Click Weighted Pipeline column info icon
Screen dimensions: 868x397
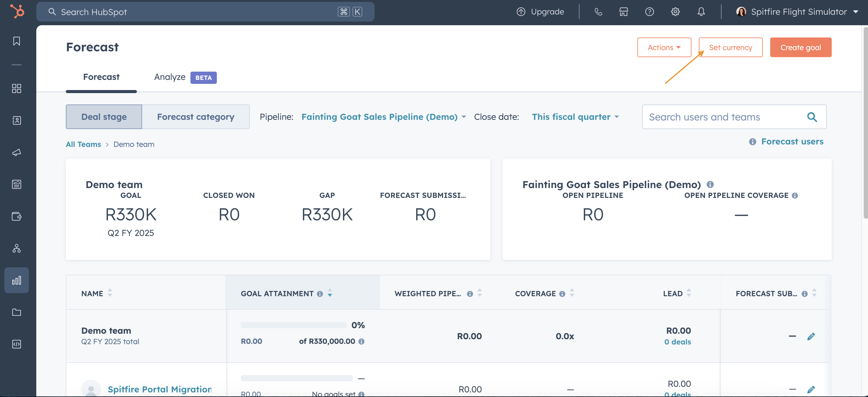[x=470, y=294]
